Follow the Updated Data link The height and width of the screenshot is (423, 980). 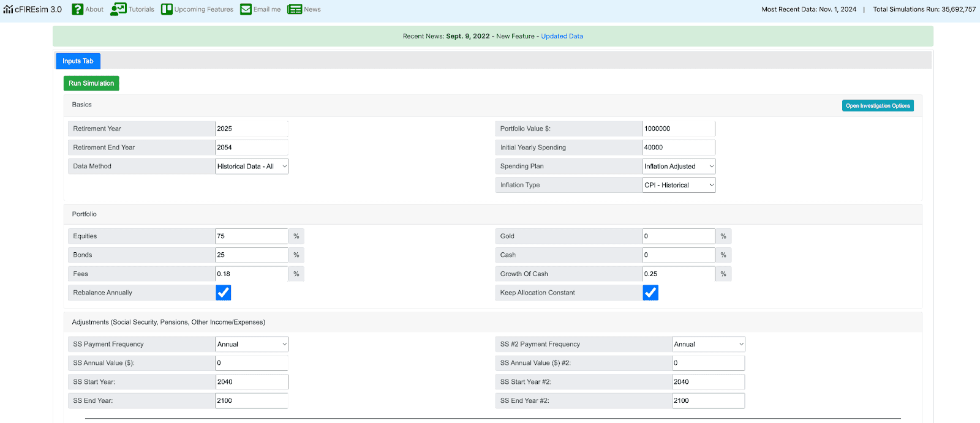[562, 36]
